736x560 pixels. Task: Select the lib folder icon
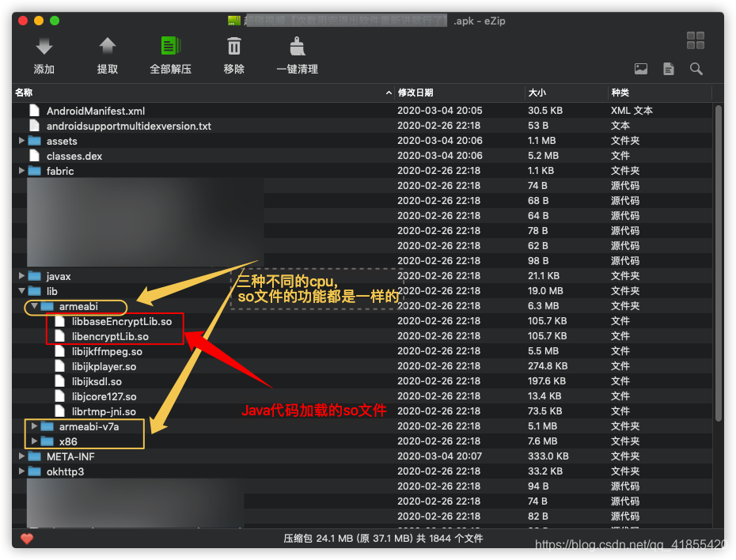click(34, 291)
